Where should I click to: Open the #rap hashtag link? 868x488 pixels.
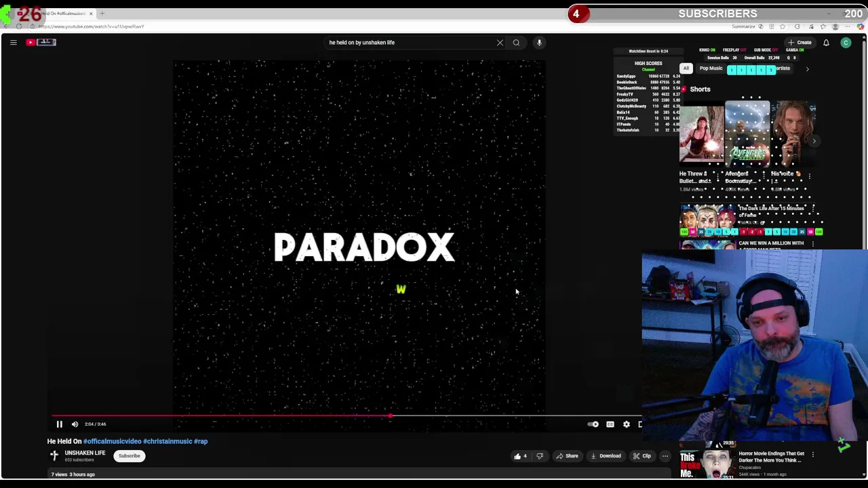click(201, 441)
